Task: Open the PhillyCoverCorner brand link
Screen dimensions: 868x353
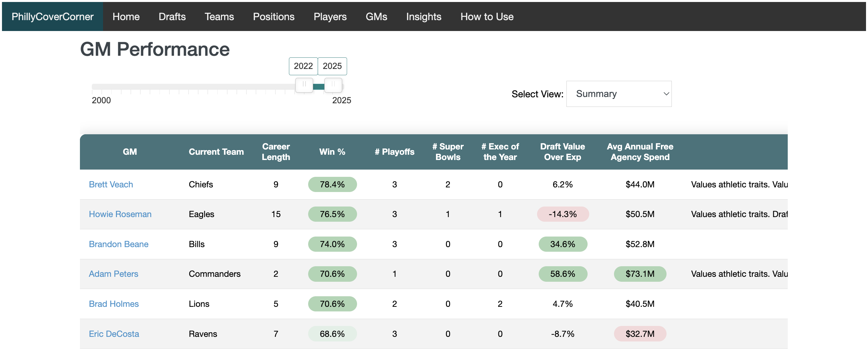Action: click(52, 16)
